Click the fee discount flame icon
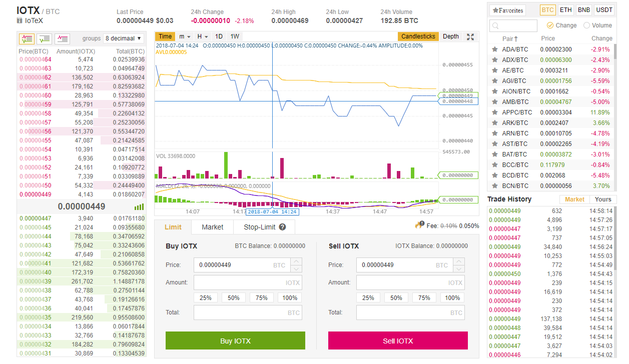Image resolution: width=629 pixels, height=364 pixels. (419, 225)
